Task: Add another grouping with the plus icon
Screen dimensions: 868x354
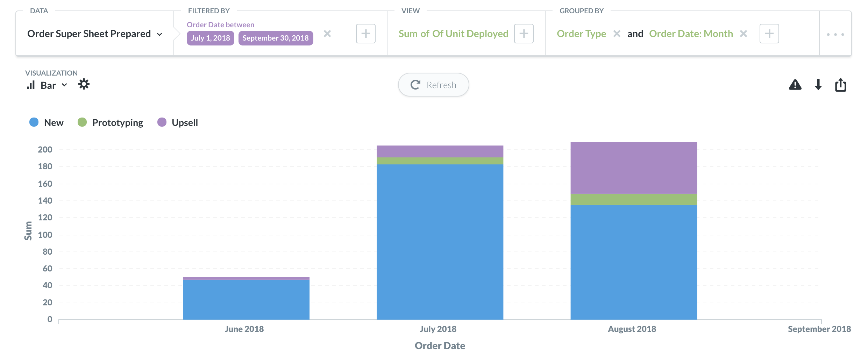Action: (769, 34)
